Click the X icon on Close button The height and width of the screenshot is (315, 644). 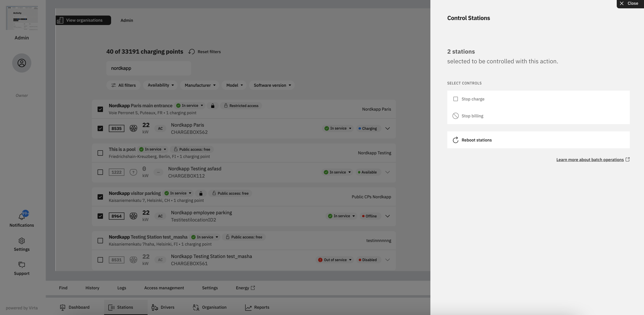pos(622,3)
